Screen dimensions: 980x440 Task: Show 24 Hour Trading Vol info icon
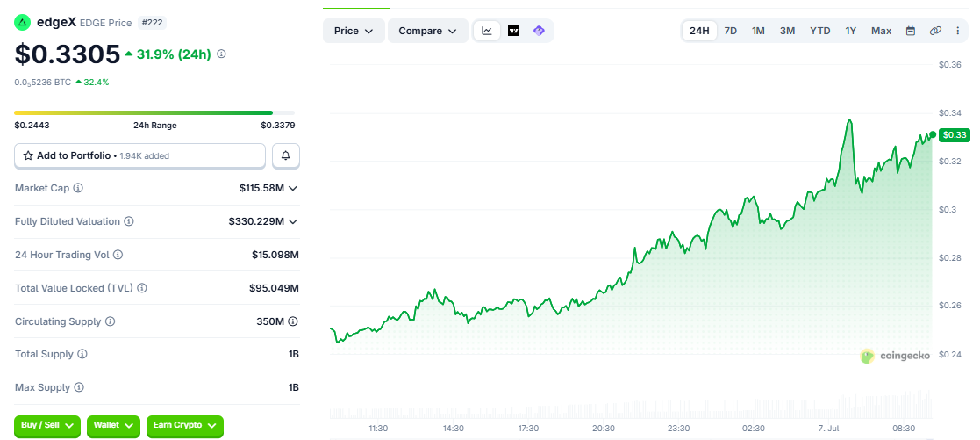(118, 255)
